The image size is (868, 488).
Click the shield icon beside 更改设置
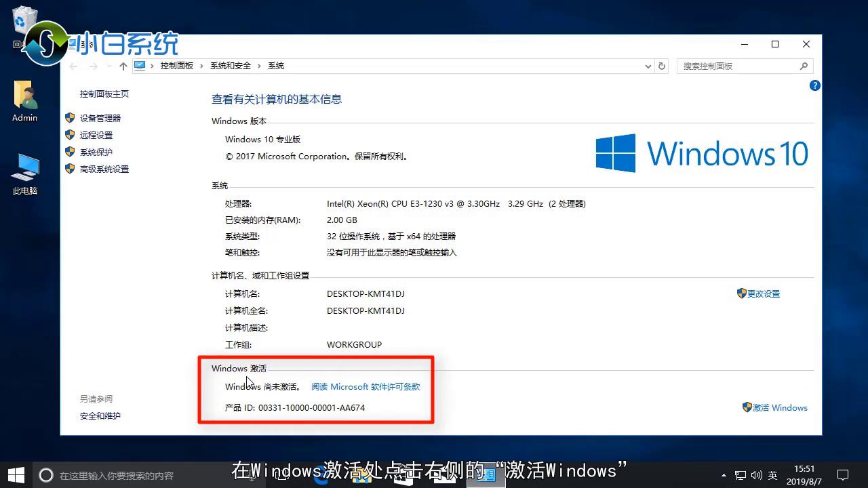[741, 293]
